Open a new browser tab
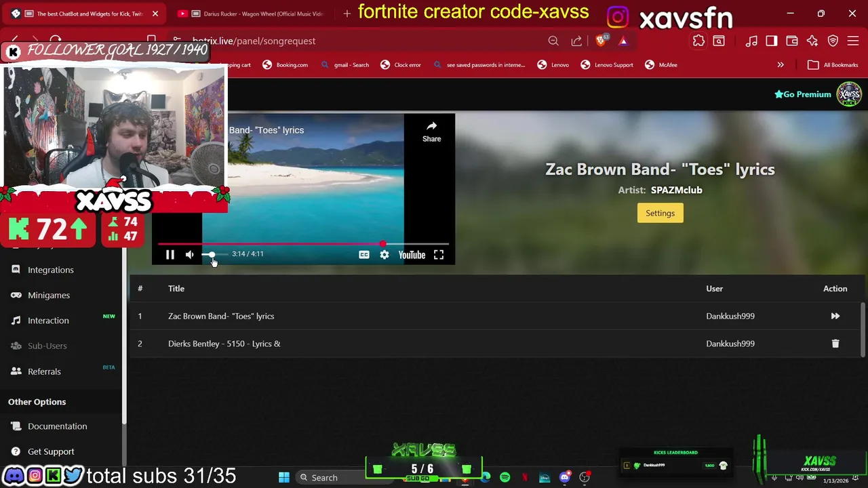868x488 pixels. coord(347,14)
